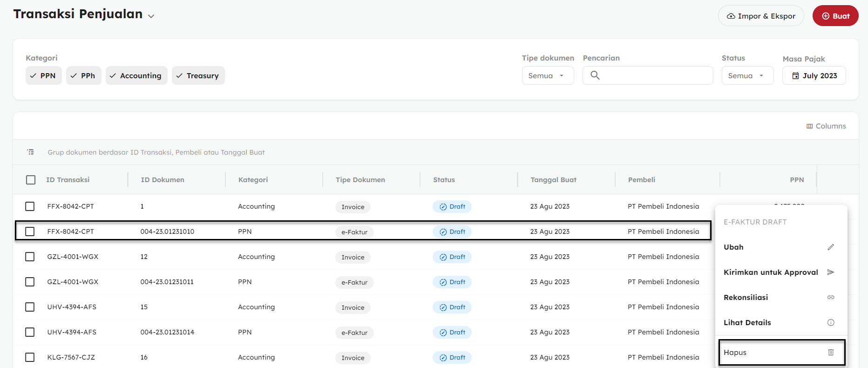Click the search magnifier icon in Pencarian
Screen dimensions: 868x368
click(595, 75)
